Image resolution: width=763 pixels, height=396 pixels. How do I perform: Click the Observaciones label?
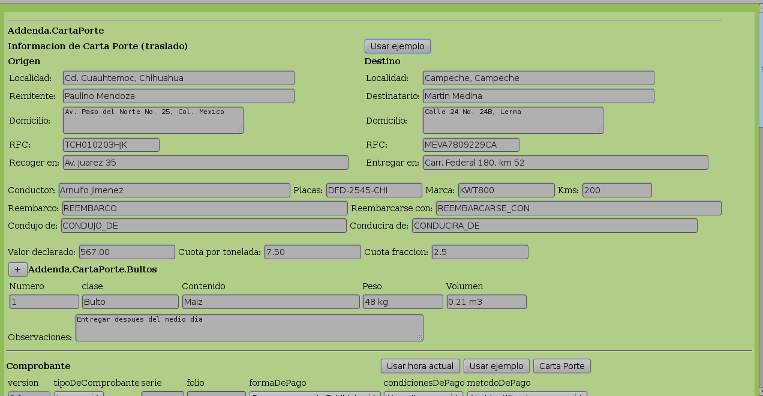(40, 337)
